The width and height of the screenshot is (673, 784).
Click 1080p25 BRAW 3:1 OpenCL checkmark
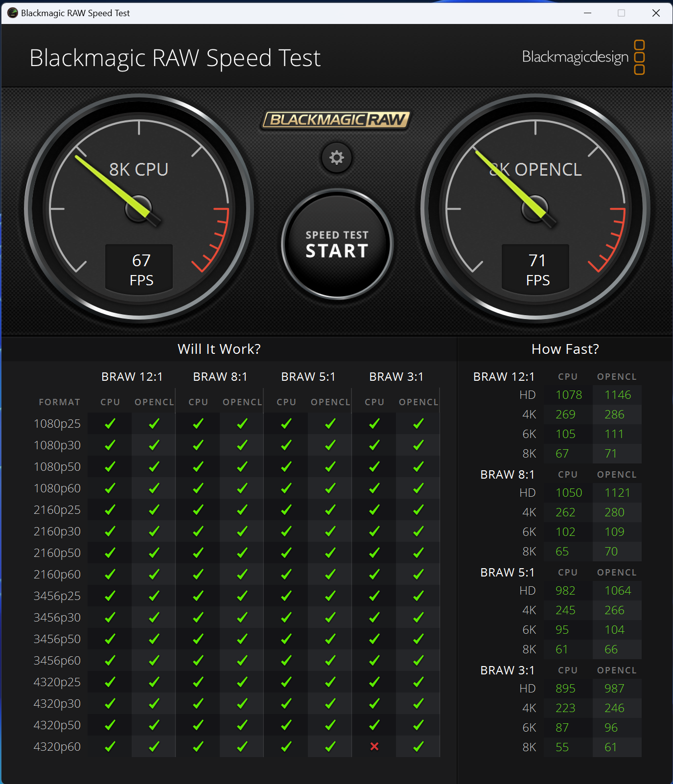[418, 423]
